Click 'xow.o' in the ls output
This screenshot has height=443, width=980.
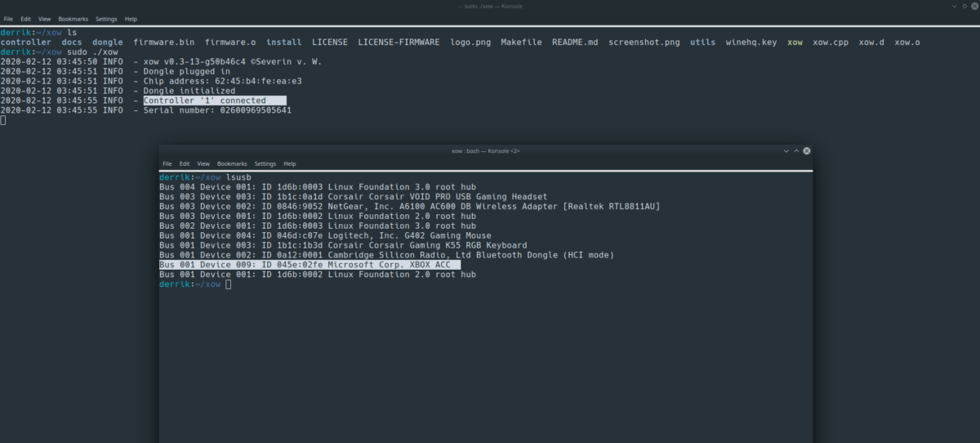point(907,42)
